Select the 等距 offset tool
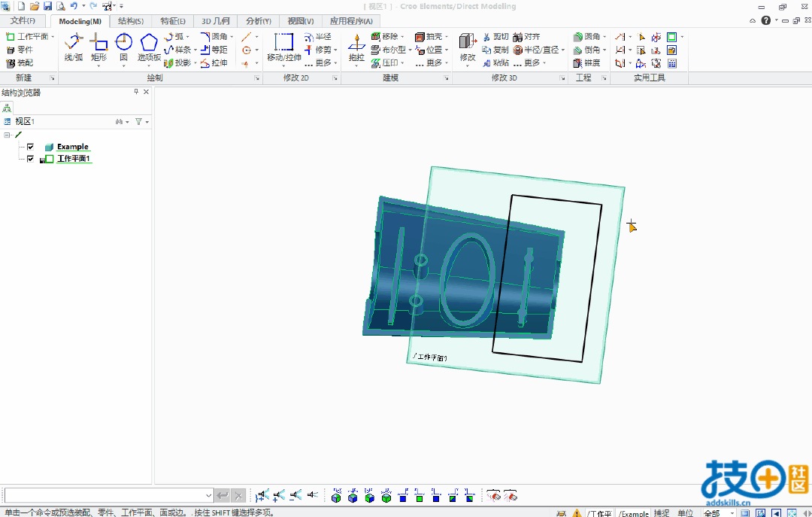This screenshot has width=812, height=517. coord(214,50)
